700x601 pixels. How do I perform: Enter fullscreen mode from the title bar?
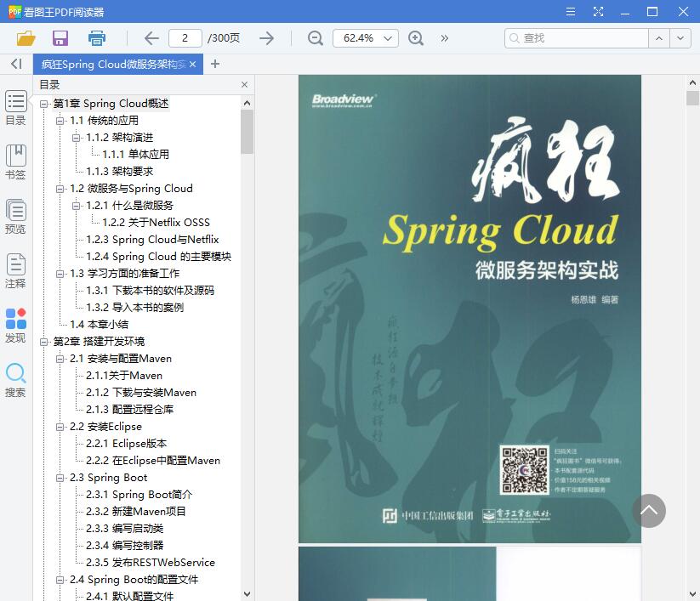click(598, 12)
